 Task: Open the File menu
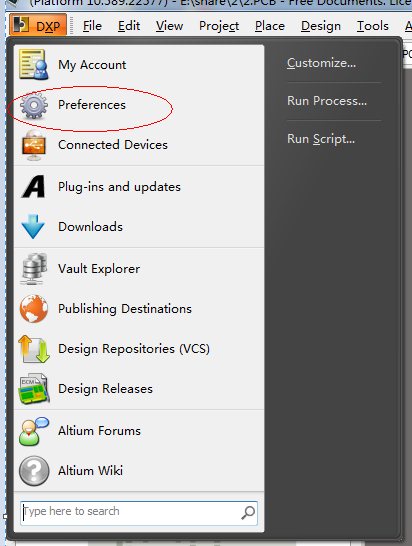coord(92,26)
